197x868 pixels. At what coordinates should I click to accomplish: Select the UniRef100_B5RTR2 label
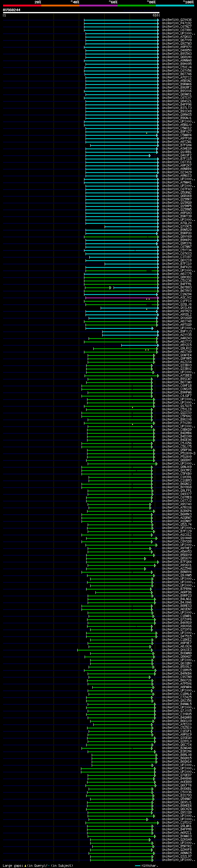(177, 846)
